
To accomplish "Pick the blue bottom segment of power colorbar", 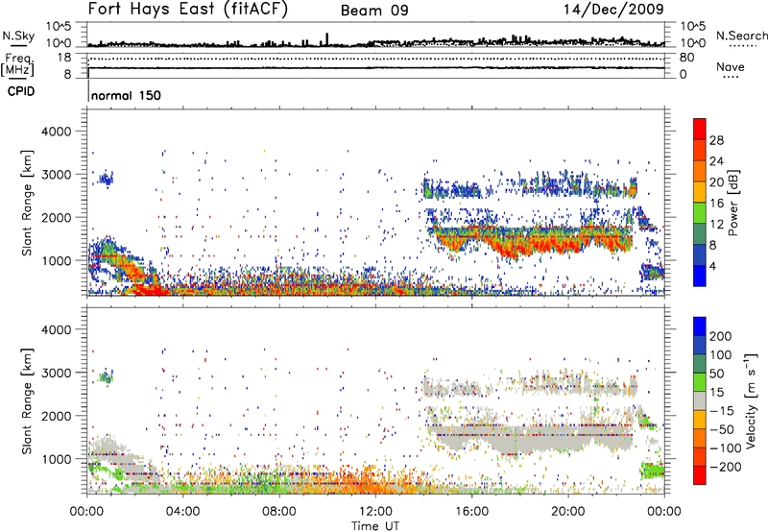I will (700, 276).
